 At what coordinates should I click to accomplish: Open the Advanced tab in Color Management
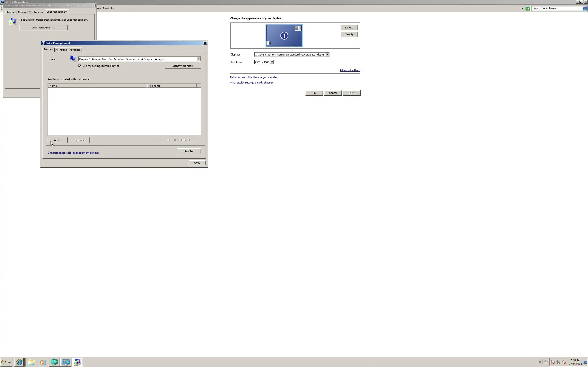(75, 50)
